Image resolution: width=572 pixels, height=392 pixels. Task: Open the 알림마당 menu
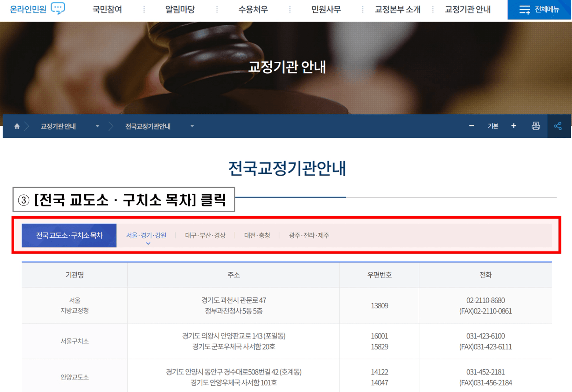(180, 10)
